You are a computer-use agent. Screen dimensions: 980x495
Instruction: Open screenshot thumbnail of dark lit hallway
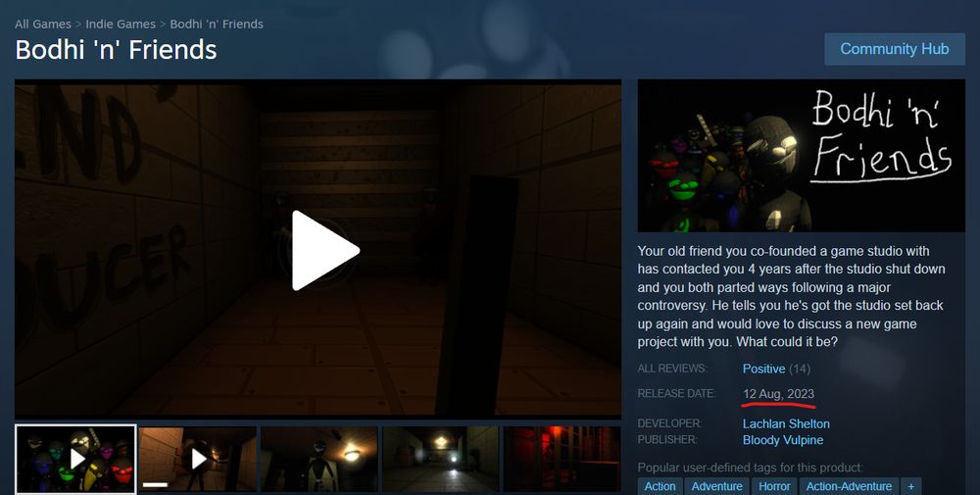(441, 460)
